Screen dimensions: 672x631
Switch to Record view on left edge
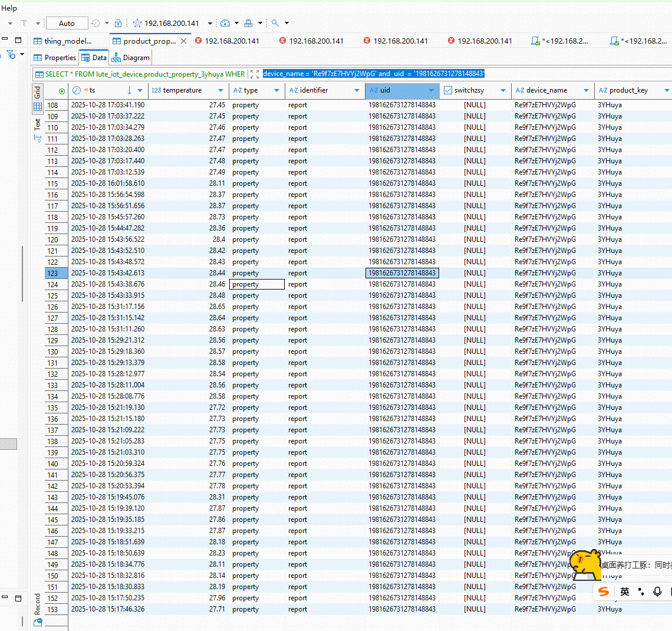click(x=38, y=604)
